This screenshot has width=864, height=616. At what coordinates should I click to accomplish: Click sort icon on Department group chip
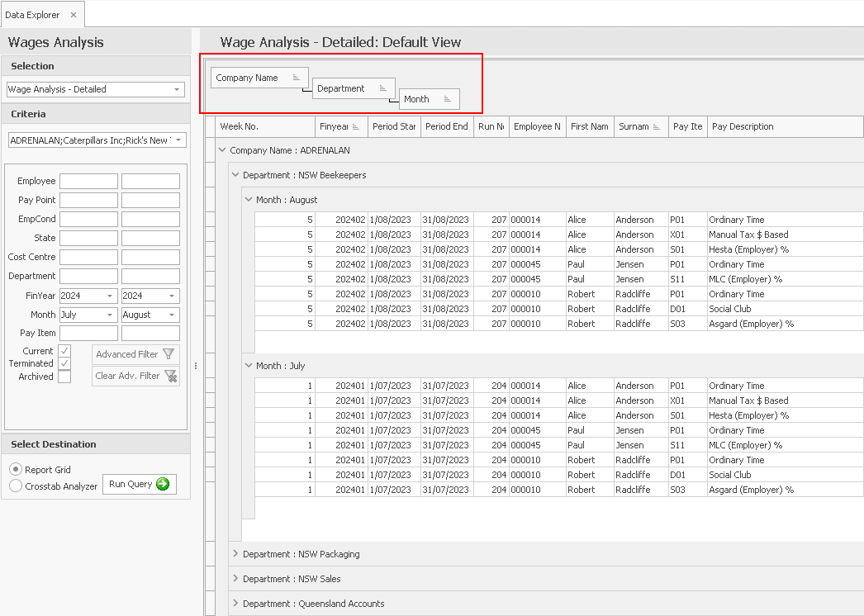click(x=383, y=88)
